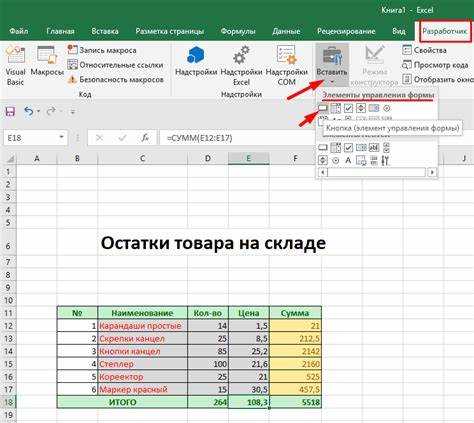
Task: Switch to Разметка страницы tab
Action: click(170, 31)
